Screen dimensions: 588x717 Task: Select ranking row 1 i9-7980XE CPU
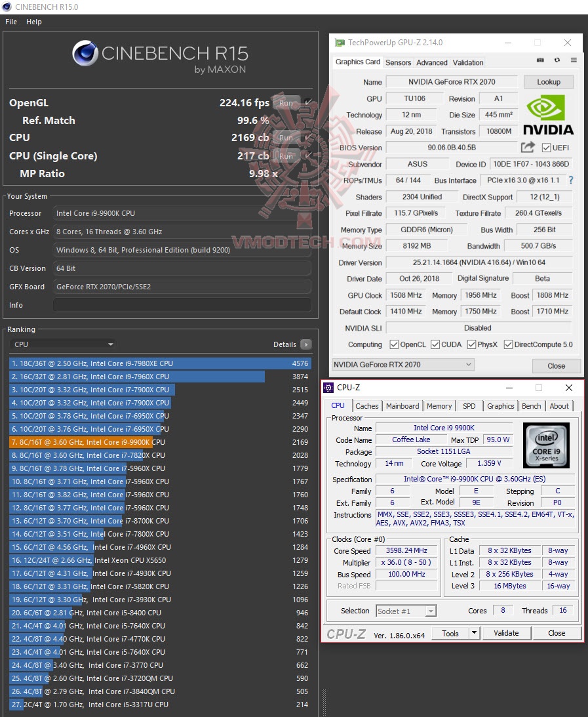(x=160, y=363)
